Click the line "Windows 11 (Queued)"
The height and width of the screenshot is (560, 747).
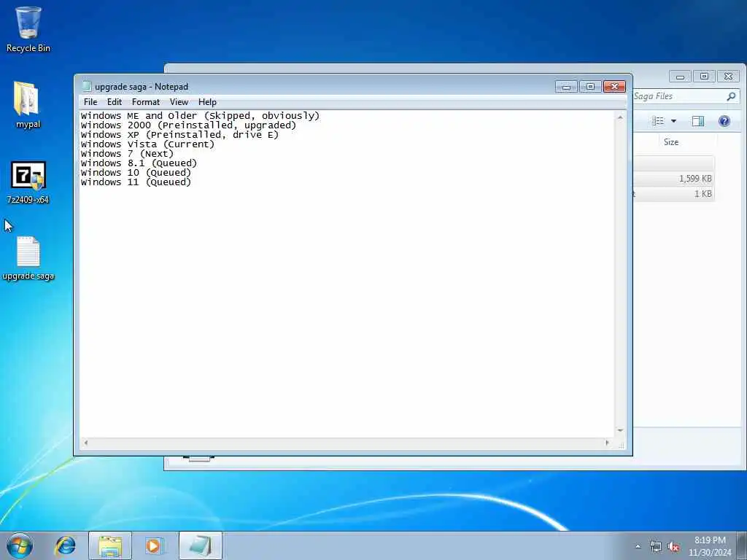pyautogui.click(x=136, y=182)
